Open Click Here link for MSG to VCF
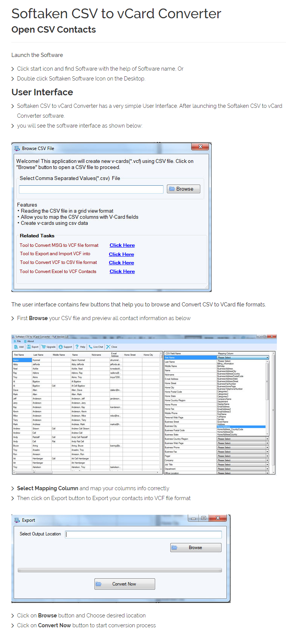This screenshot has width=286, height=644. (122, 245)
